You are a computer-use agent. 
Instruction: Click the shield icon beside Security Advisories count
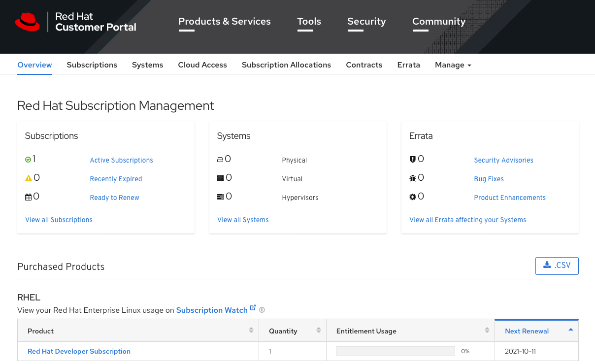pos(412,159)
